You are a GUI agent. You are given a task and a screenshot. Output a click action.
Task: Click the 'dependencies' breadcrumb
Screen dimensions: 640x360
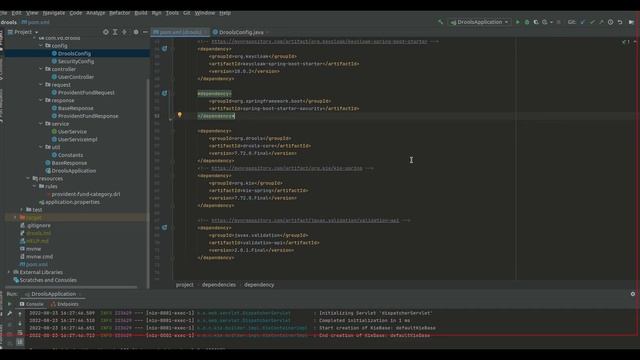(x=219, y=285)
